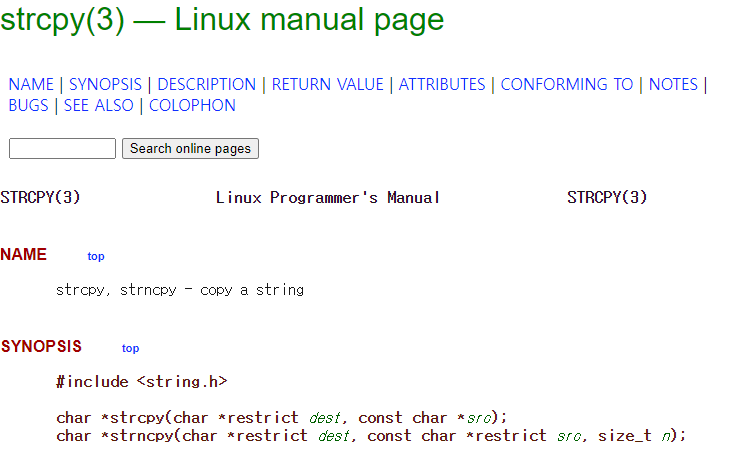Image resolution: width=731 pixels, height=455 pixels.
Task: Open the COLOPHON section link
Action: tap(192, 105)
